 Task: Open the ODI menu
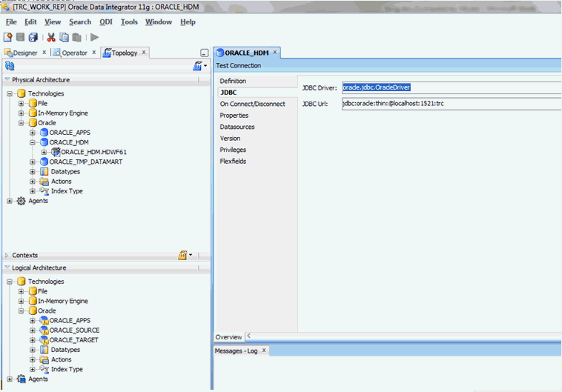106,21
